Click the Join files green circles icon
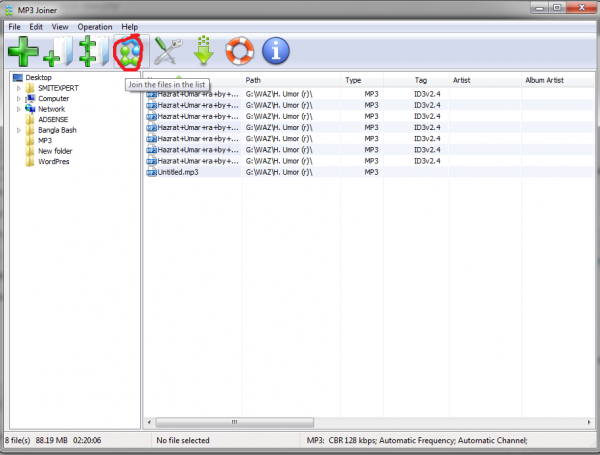This screenshot has height=455, width=600. coord(130,52)
